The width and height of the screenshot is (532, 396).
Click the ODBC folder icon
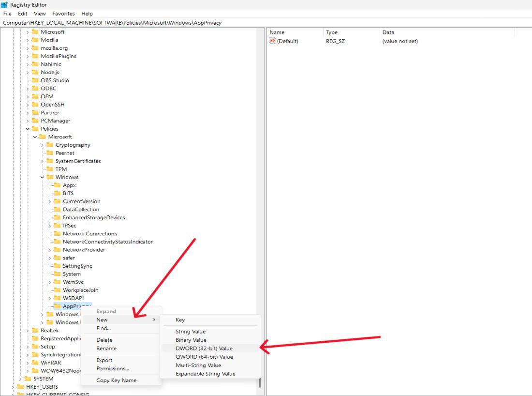[x=35, y=88]
